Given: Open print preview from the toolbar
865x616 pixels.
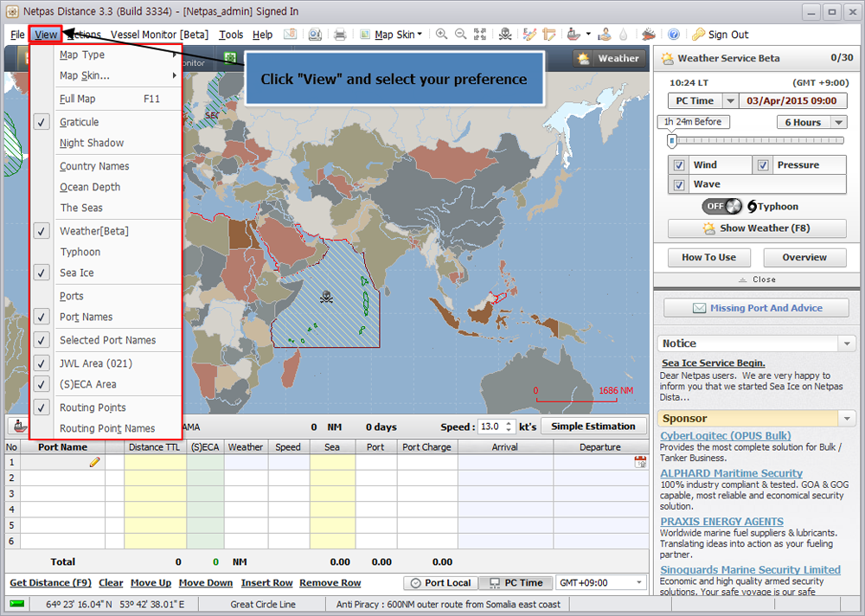Looking at the screenshot, I should 315,35.
